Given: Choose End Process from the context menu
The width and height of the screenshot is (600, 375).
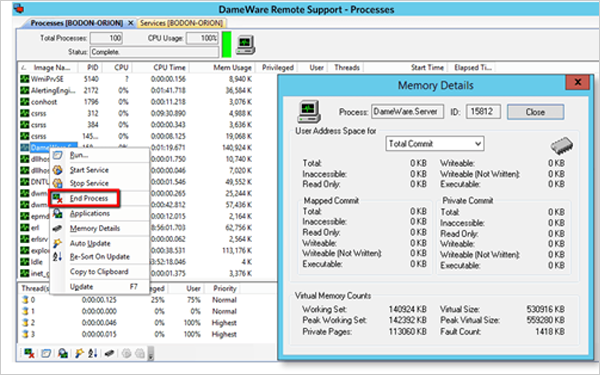Looking at the screenshot, I should point(99,198).
